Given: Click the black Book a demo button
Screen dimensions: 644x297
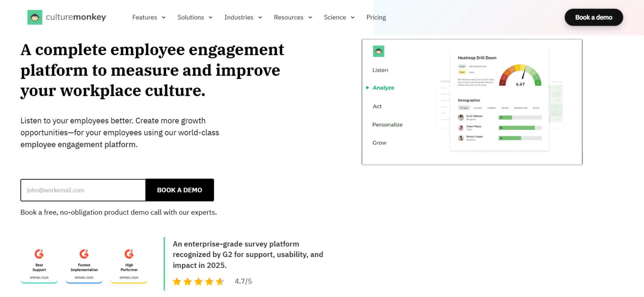Looking at the screenshot, I should 593,17.
